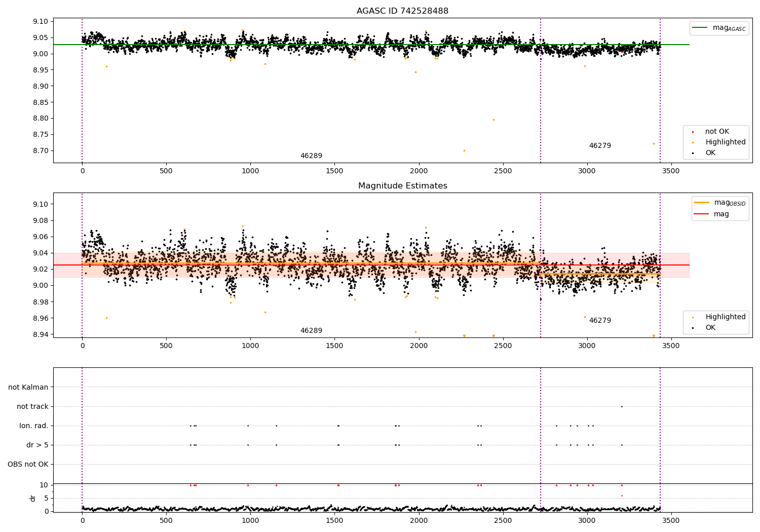The width and height of the screenshot is (760, 532).
Task: Click the 9.05 y-axis tick label
Action: click(40, 38)
